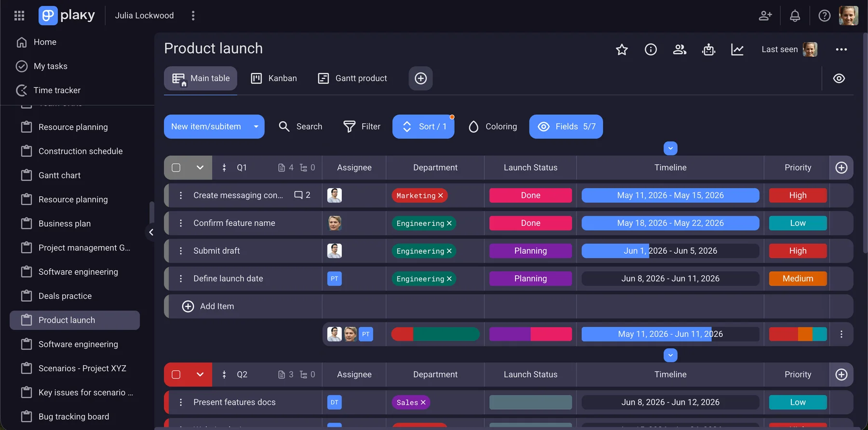Open the user profile avatar
The height and width of the screenshot is (430, 868).
click(849, 15)
